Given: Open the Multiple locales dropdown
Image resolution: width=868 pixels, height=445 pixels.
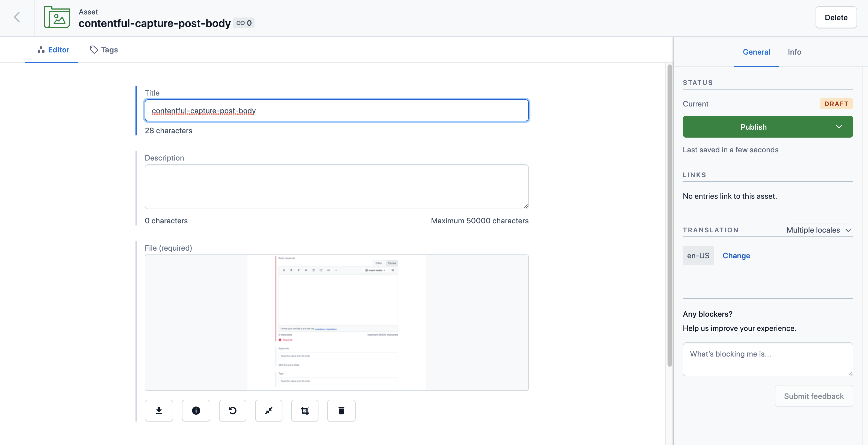Looking at the screenshot, I should (x=819, y=230).
